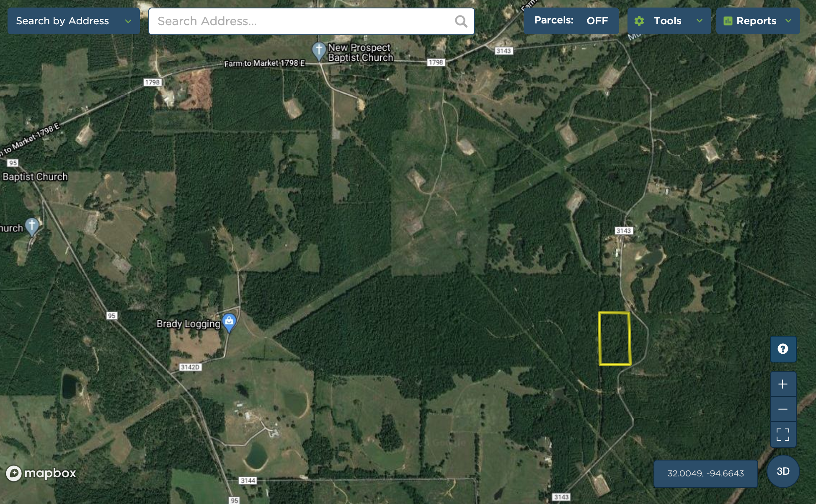Image resolution: width=816 pixels, height=504 pixels.
Task: Enter fullscreen map view
Action: pos(783,434)
